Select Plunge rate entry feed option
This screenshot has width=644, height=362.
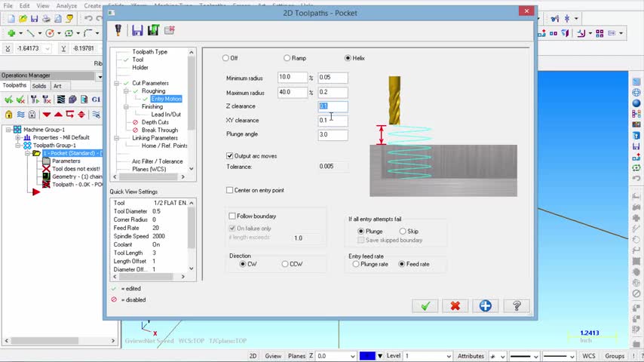coord(356,264)
